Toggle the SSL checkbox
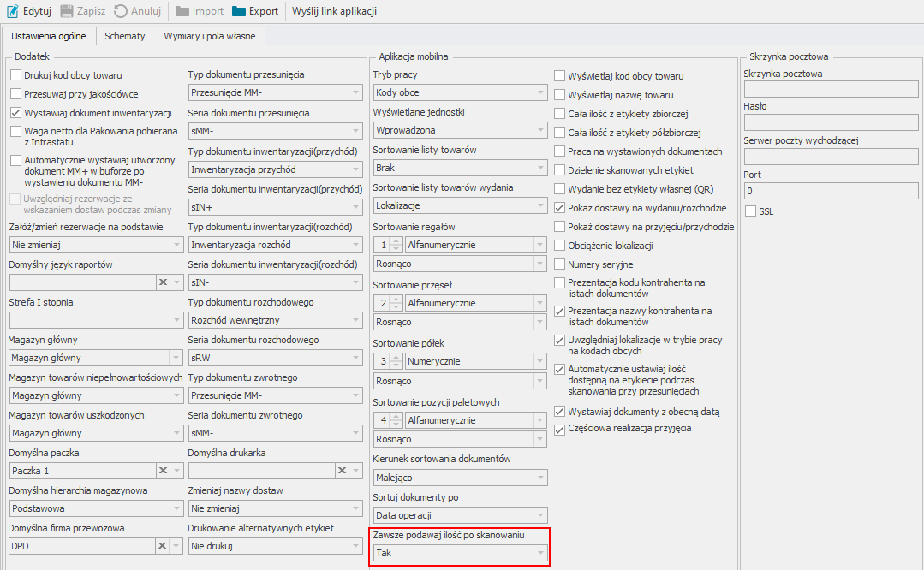924x570 pixels. click(x=751, y=211)
